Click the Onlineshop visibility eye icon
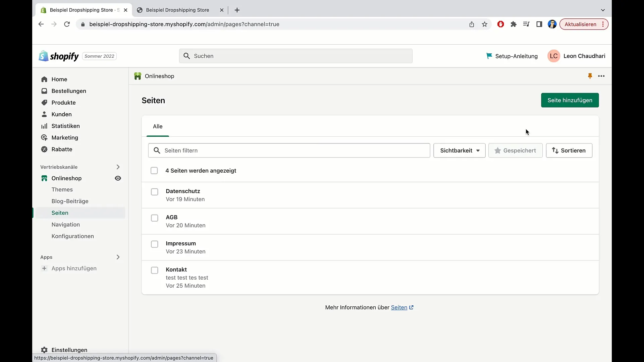 pos(118,178)
